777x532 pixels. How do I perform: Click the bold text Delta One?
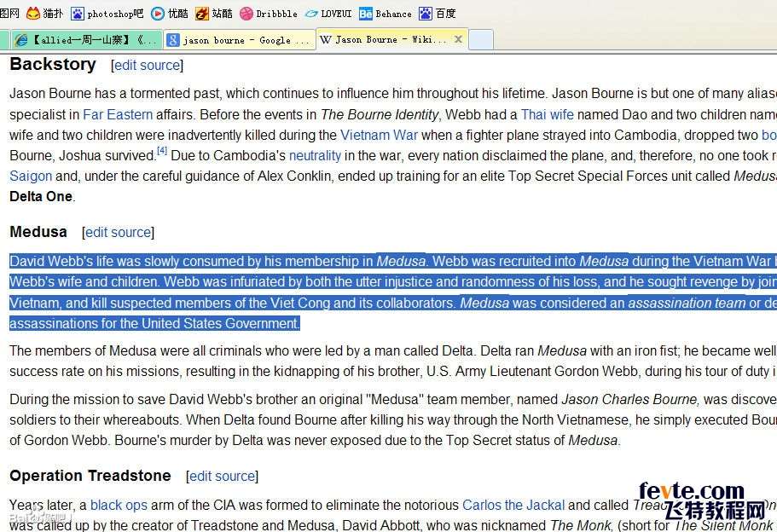(41, 197)
